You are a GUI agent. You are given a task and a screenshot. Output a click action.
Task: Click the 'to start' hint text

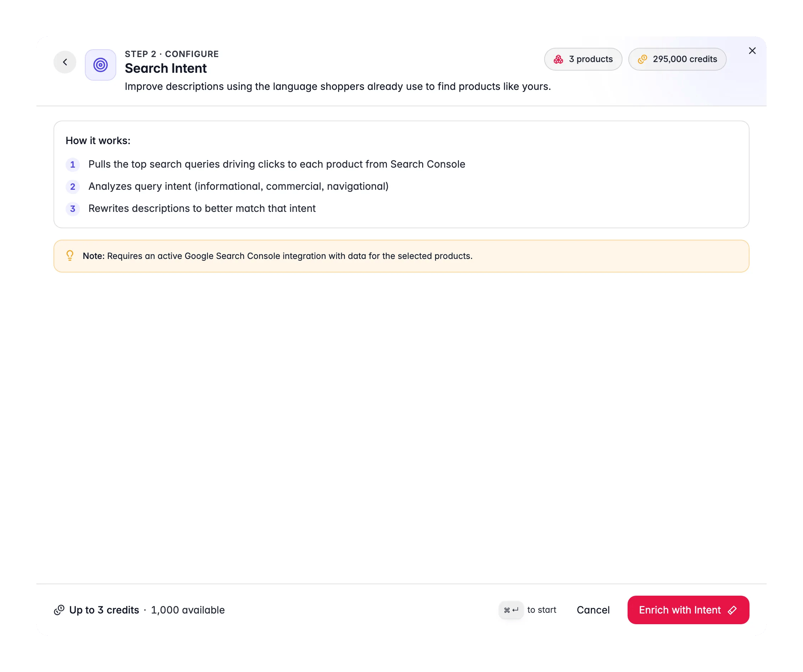tap(541, 610)
